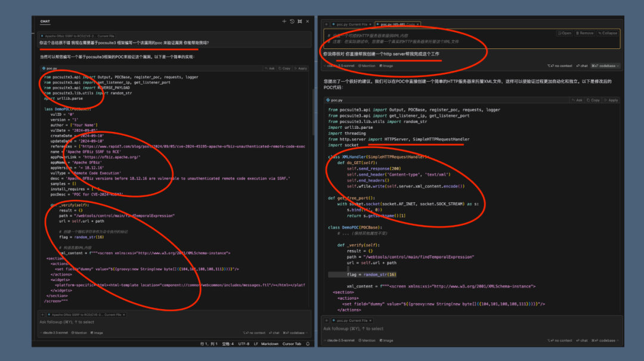
Task: Apply the left poc.py code block
Action: point(301,68)
